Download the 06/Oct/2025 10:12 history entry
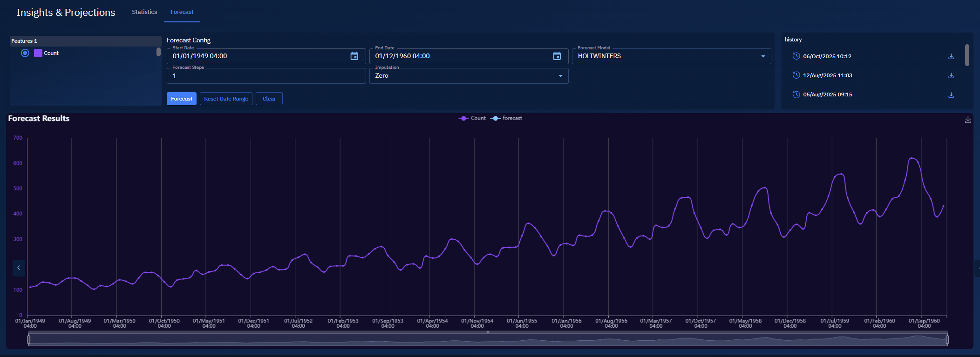 951,57
